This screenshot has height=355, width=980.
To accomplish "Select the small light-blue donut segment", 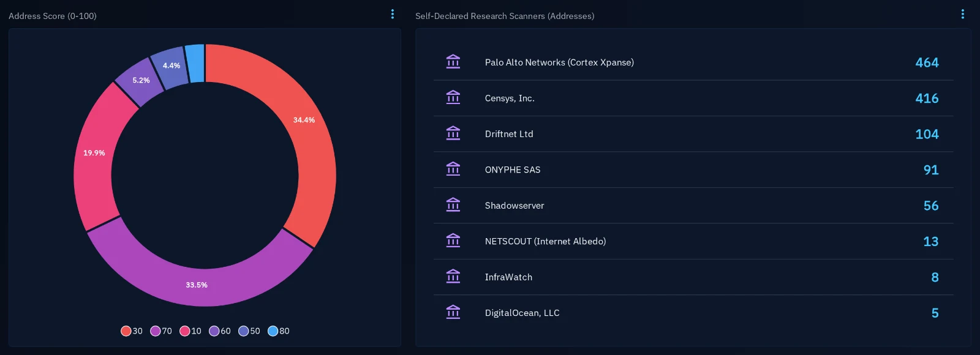I will [x=195, y=63].
